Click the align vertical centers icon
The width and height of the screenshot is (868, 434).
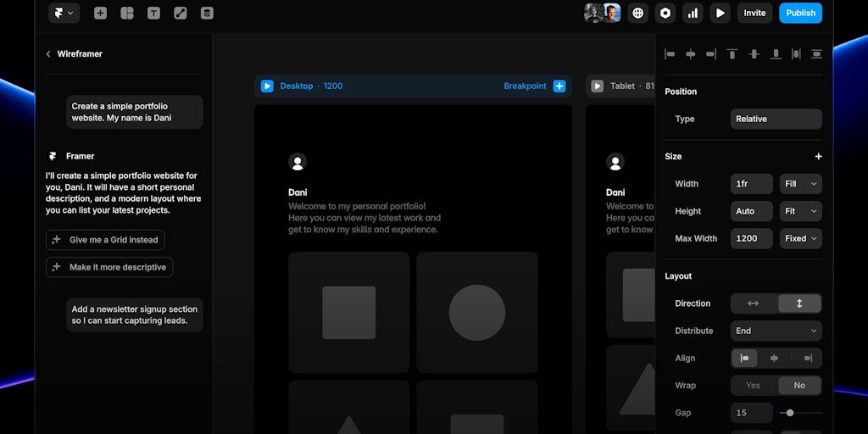click(754, 53)
